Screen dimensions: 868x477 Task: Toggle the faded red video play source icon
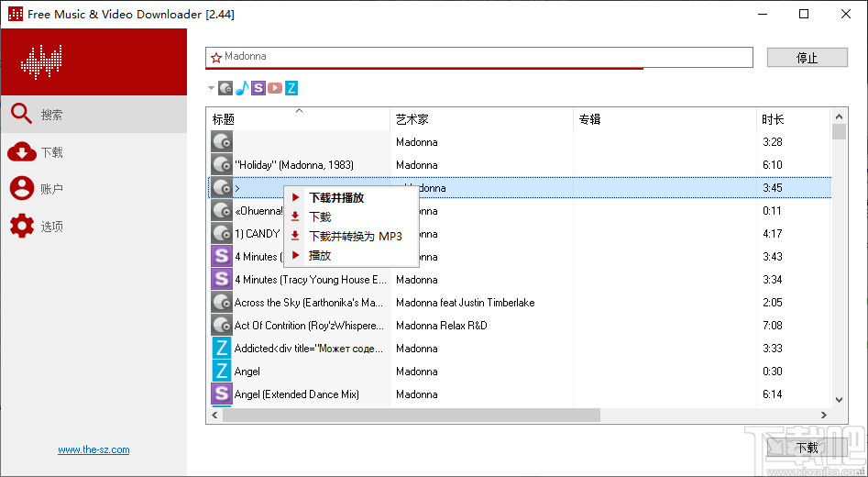pos(275,87)
